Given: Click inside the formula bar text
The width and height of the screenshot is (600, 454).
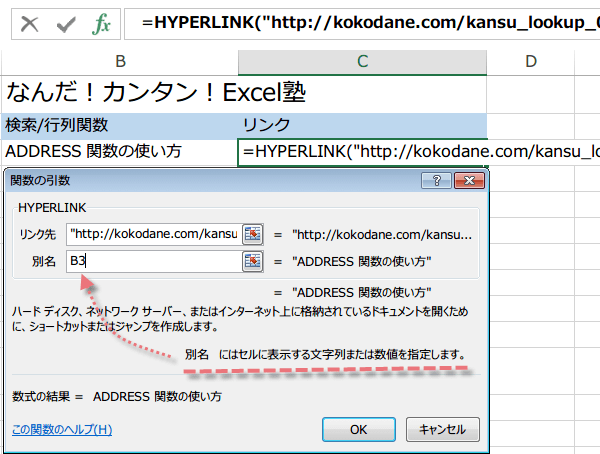Looking at the screenshot, I should [362, 24].
